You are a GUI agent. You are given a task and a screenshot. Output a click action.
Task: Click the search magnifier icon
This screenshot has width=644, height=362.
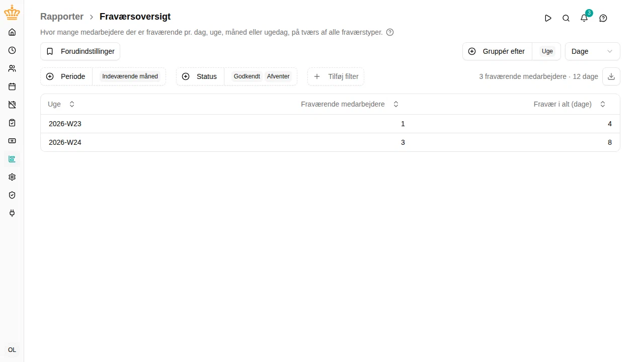pyautogui.click(x=566, y=18)
